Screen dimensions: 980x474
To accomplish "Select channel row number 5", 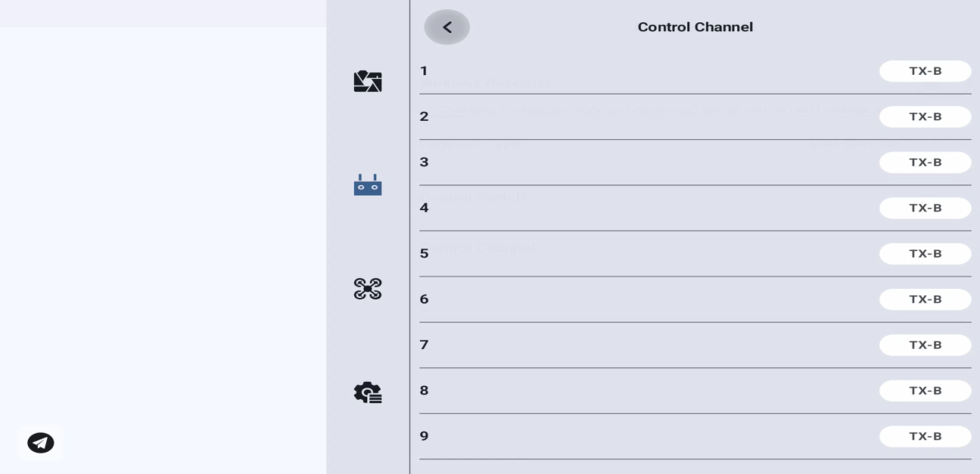I will click(695, 253).
